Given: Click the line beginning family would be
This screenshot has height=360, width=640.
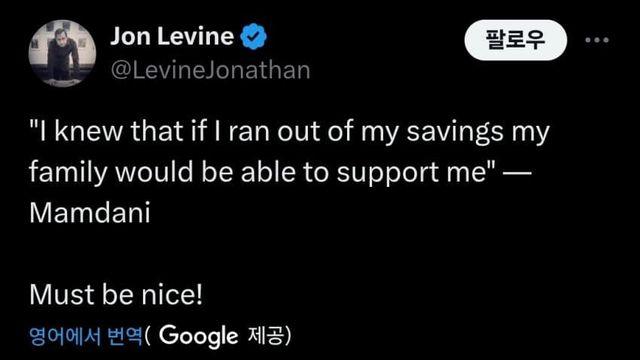Looking at the screenshot, I should pyautogui.click(x=280, y=172).
